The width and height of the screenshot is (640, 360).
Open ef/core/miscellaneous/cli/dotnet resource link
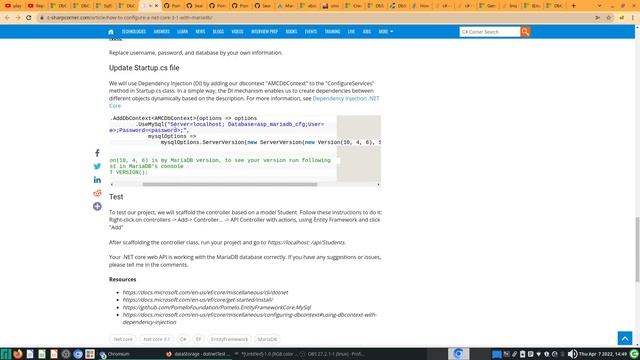[205, 292]
